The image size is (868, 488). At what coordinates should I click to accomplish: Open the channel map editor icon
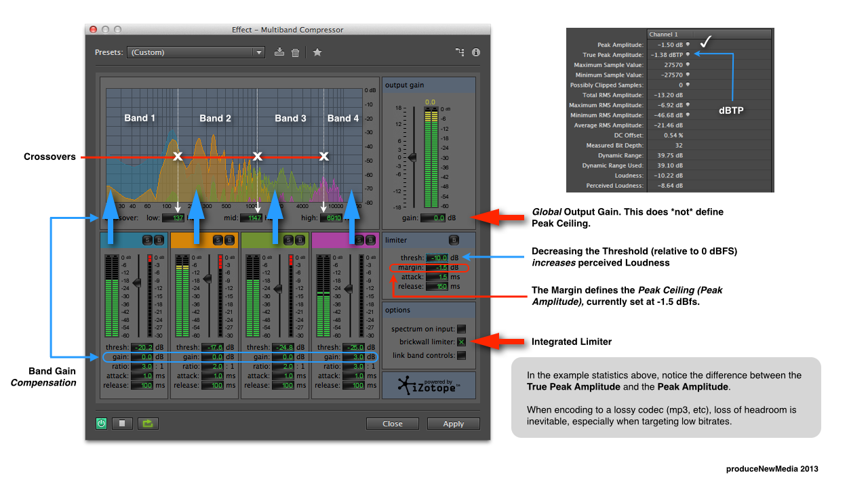[x=461, y=52]
